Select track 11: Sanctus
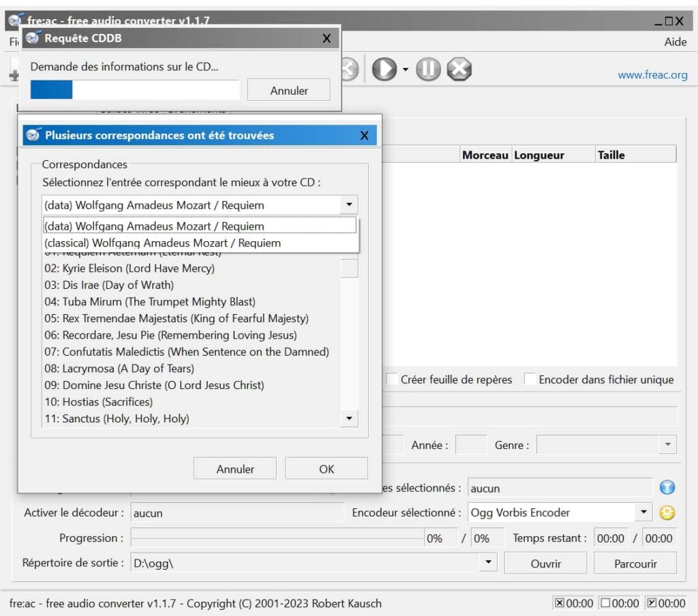 [192, 418]
